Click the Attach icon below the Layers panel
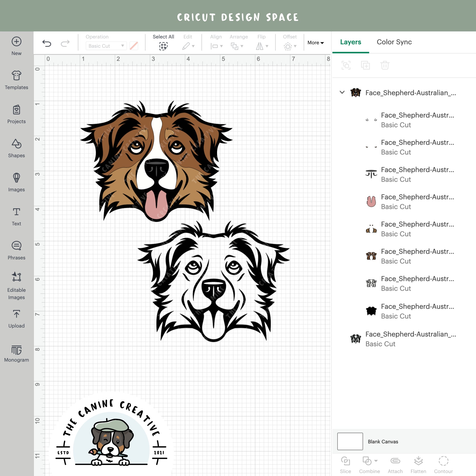 point(395,460)
